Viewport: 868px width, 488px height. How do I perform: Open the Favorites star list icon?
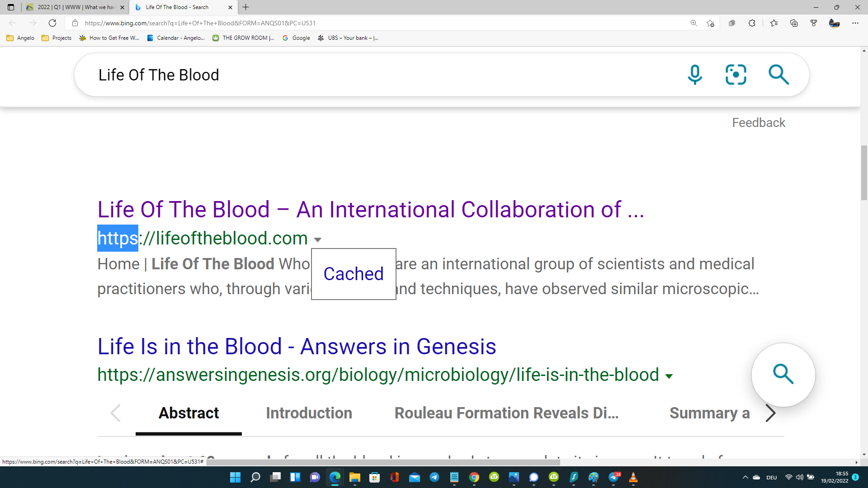(774, 23)
